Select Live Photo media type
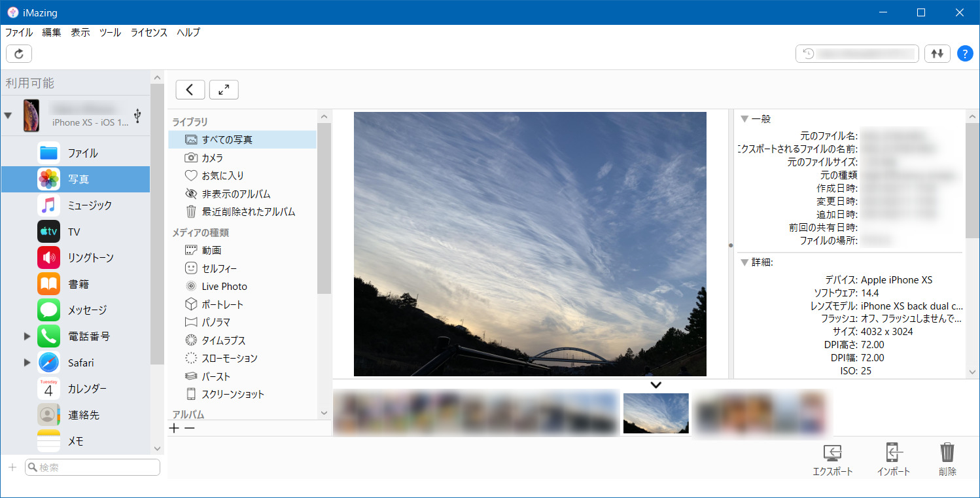Image resolution: width=980 pixels, height=498 pixels. 242,286
